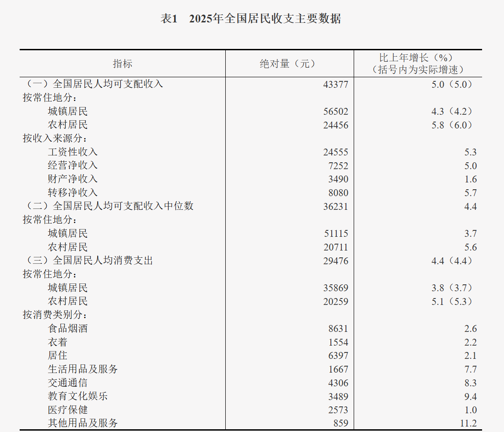Select the value 7252
Screen dimensions: 504x432
[338, 166]
